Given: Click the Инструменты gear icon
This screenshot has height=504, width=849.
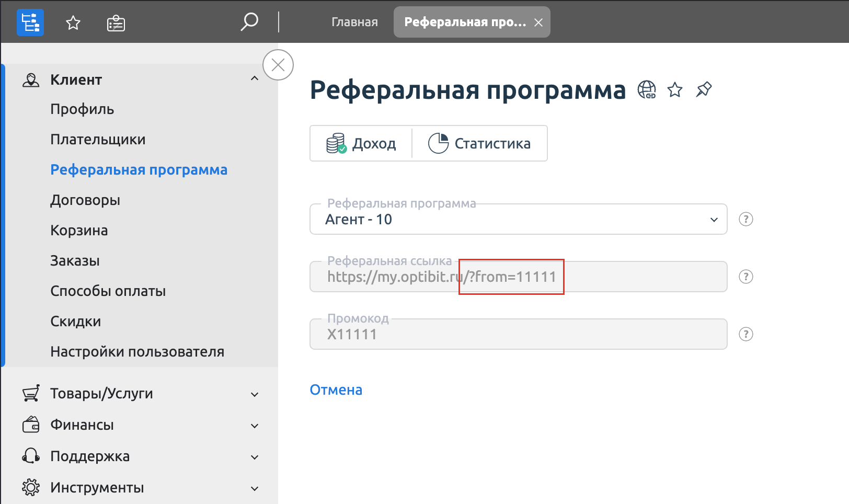Looking at the screenshot, I should (31, 487).
